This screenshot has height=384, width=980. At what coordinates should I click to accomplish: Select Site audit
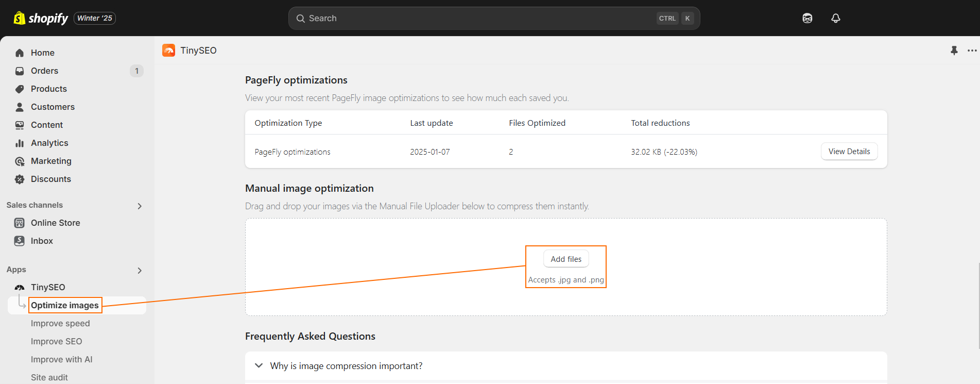pyautogui.click(x=49, y=377)
